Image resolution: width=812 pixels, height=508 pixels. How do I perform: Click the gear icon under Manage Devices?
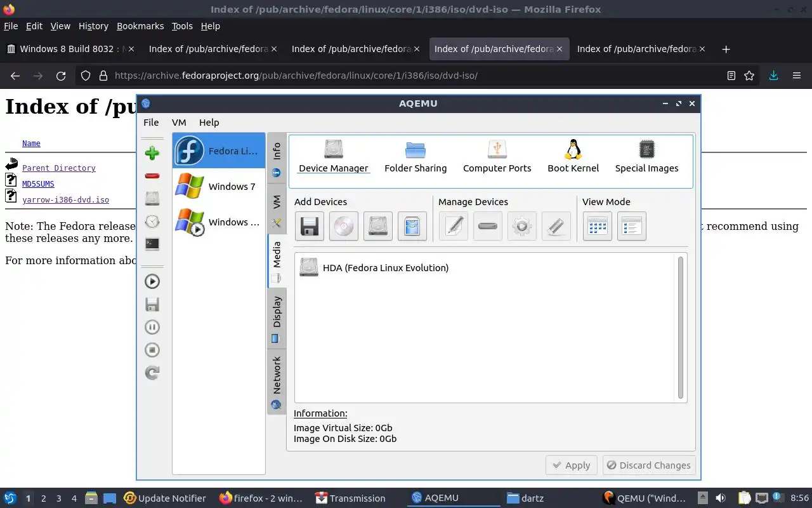point(522,226)
